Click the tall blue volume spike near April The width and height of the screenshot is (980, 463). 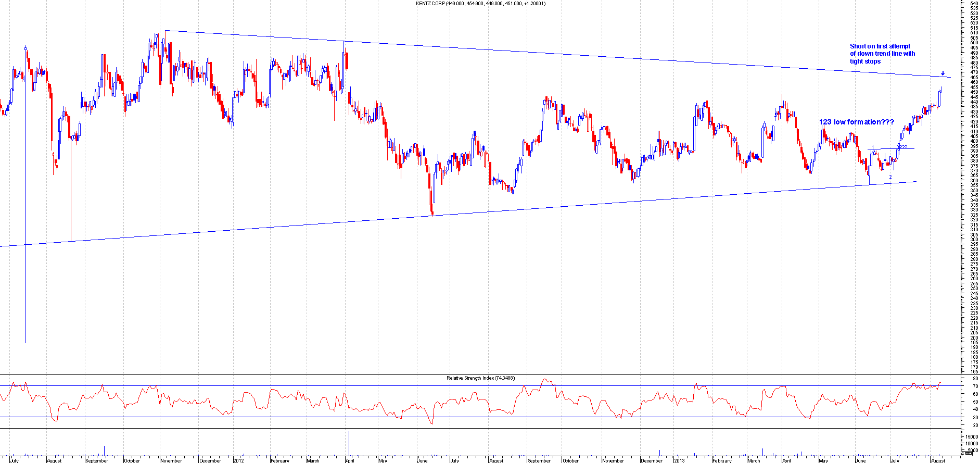349,443
